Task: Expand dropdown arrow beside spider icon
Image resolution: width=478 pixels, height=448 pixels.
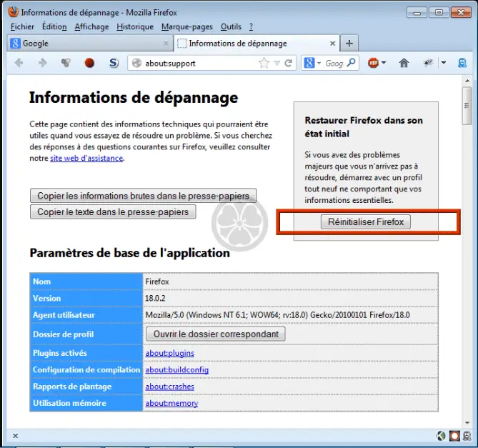Action: click(x=444, y=63)
